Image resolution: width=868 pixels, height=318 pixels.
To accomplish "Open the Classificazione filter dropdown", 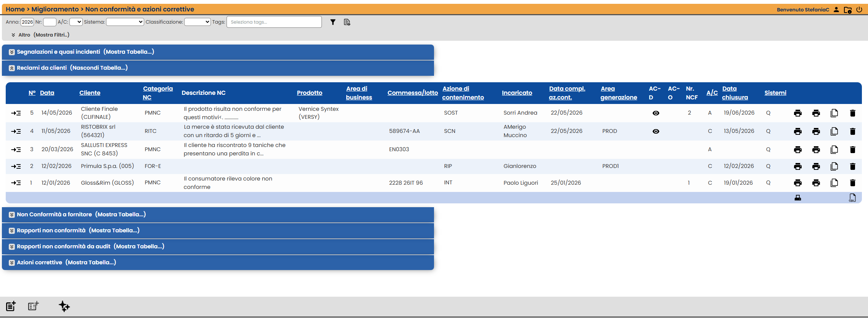I will point(198,22).
